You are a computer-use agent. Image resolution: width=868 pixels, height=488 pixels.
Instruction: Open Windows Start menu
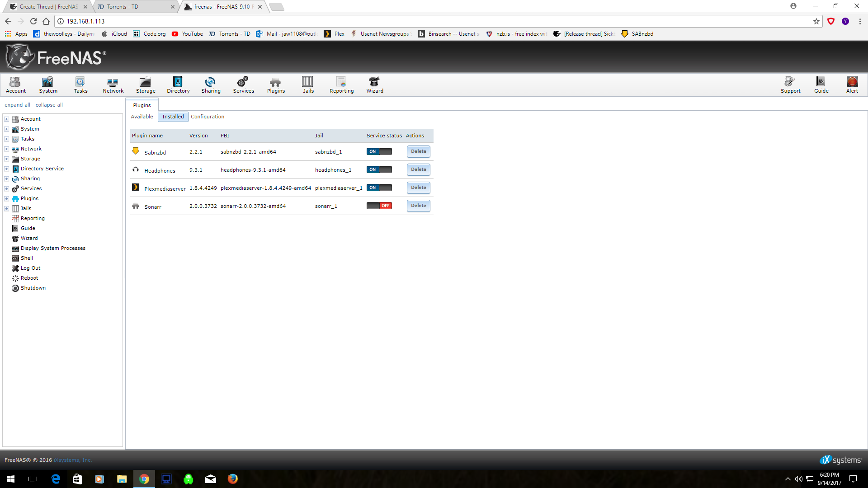pos(11,479)
